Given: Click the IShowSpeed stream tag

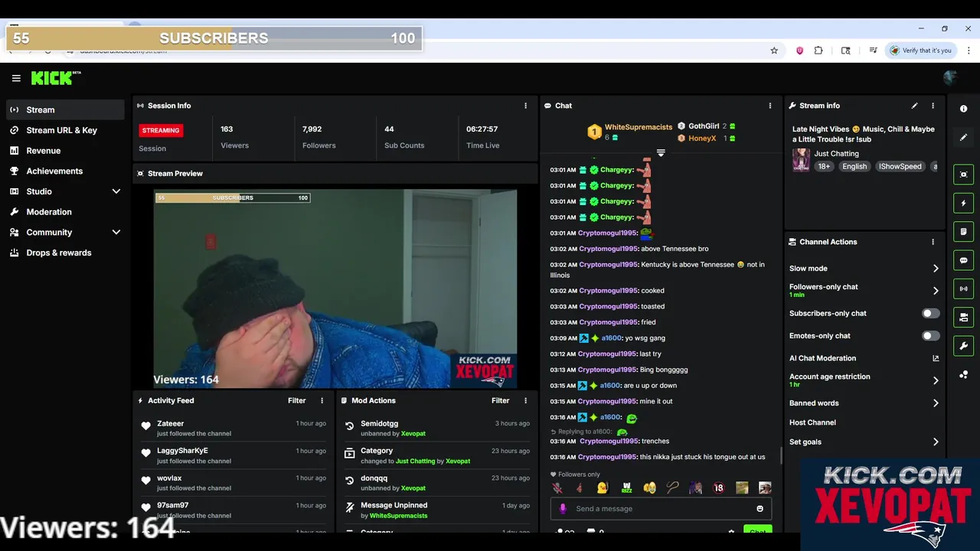Looking at the screenshot, I should click(900, 166).
